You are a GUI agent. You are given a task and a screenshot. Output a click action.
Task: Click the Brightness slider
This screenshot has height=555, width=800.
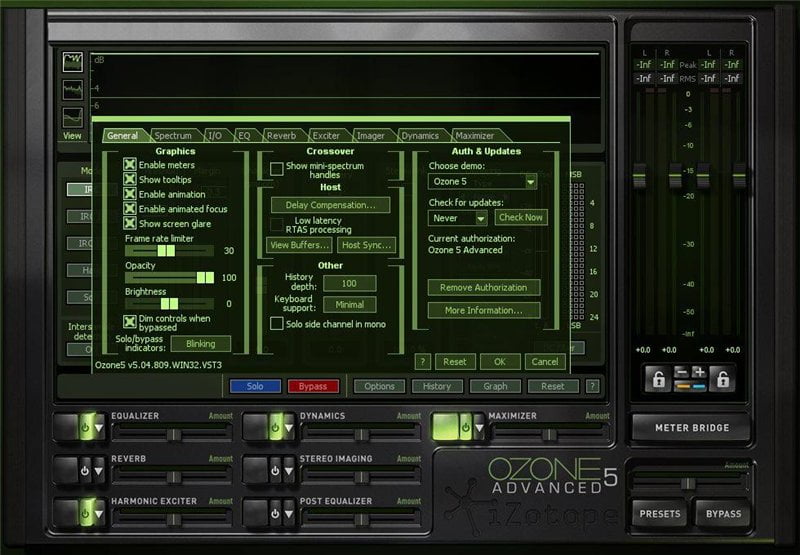(169, 304)
